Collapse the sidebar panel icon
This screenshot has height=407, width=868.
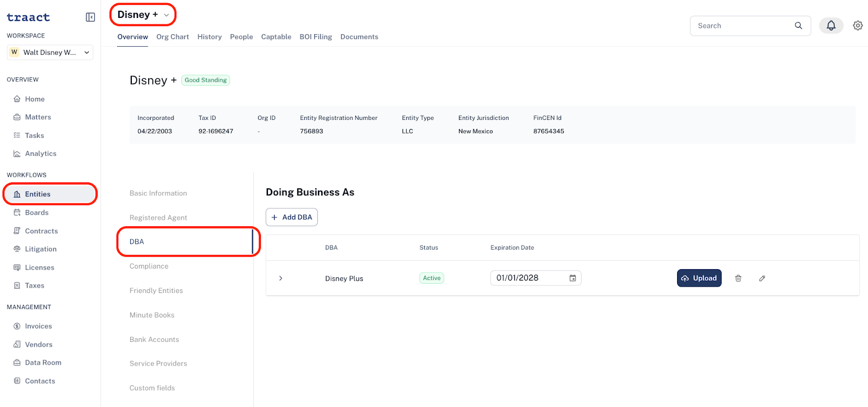(x=91, y=17)
